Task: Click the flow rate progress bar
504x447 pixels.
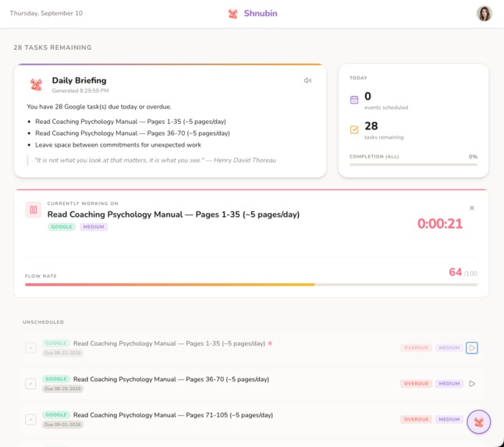Action: point(251,285)
